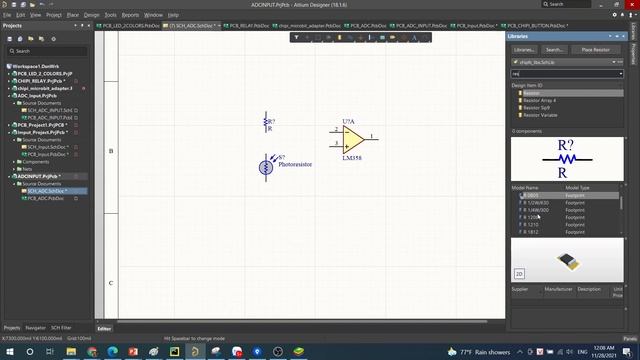The width and height of the screenshot is (640, 360).
Task: Expand Nets folder in project tree
Action: (14, 169)
